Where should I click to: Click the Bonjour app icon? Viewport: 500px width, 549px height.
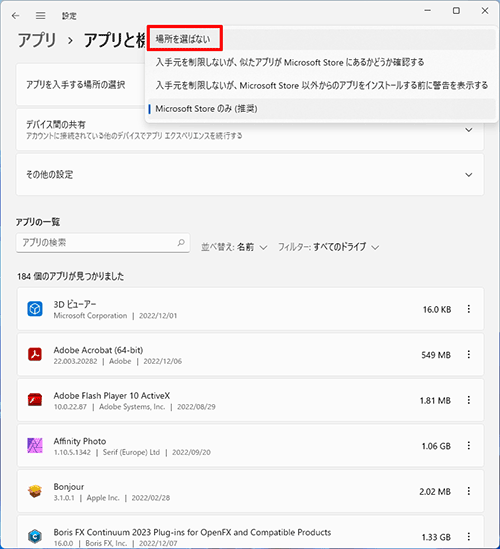click(x=35, y=491)
